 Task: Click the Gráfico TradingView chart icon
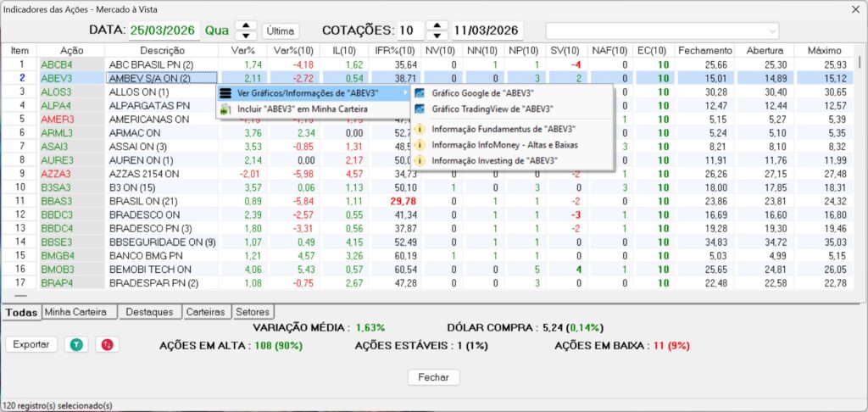(420, 109)
